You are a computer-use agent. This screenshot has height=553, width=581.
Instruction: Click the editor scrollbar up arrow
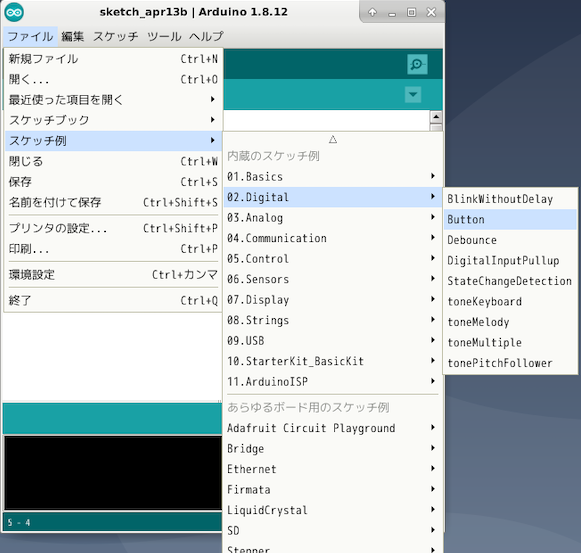pos(436,117)
